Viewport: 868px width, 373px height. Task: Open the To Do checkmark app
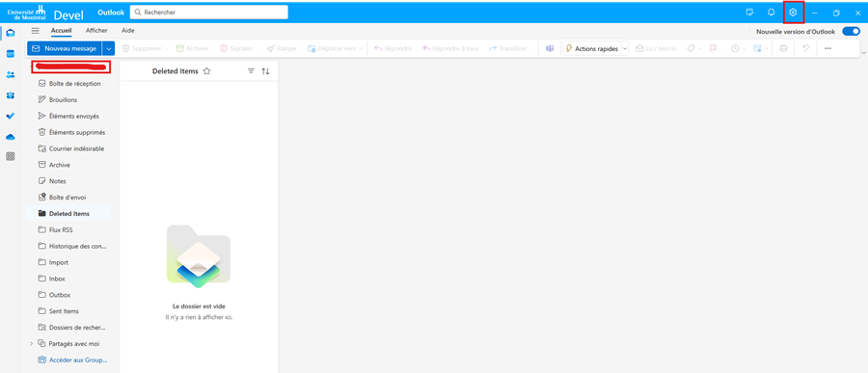click(x=10, y=117)
